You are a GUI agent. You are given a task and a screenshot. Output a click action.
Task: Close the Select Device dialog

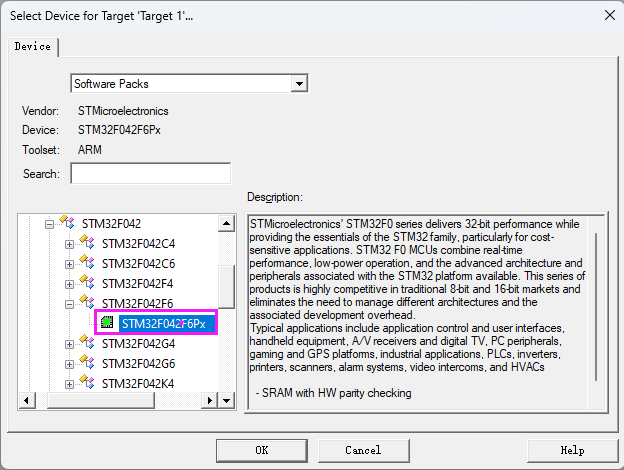pos(610,16)
